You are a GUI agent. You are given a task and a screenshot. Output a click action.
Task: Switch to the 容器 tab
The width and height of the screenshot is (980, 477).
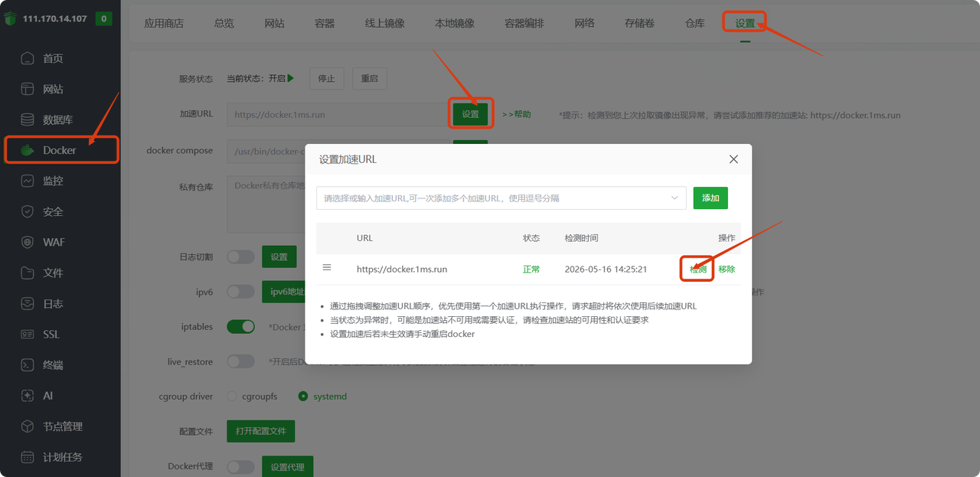[325, 23]
